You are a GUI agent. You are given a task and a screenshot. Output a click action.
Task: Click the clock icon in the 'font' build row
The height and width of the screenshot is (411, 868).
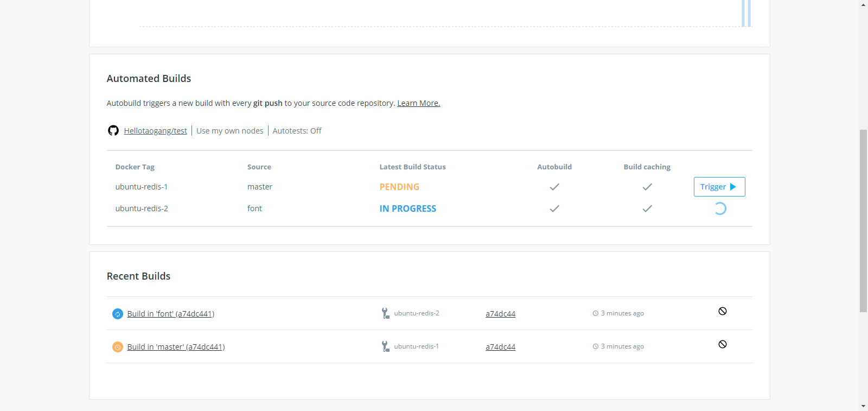[596, 313]
